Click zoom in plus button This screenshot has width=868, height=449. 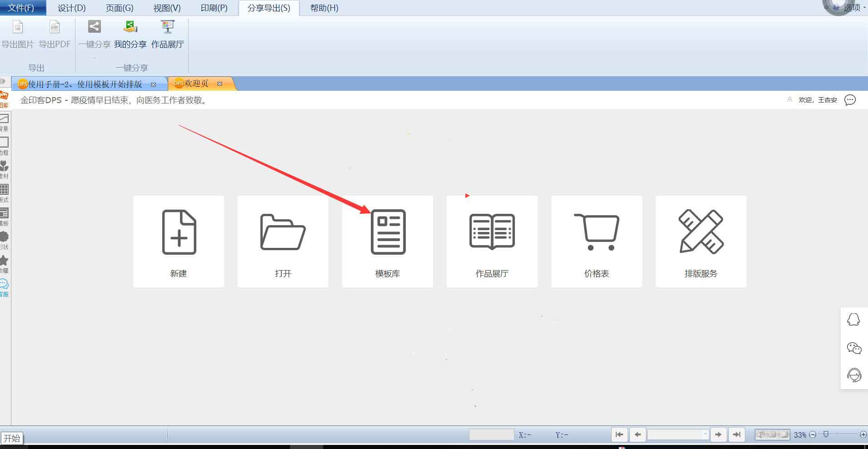tap(863, 434)
